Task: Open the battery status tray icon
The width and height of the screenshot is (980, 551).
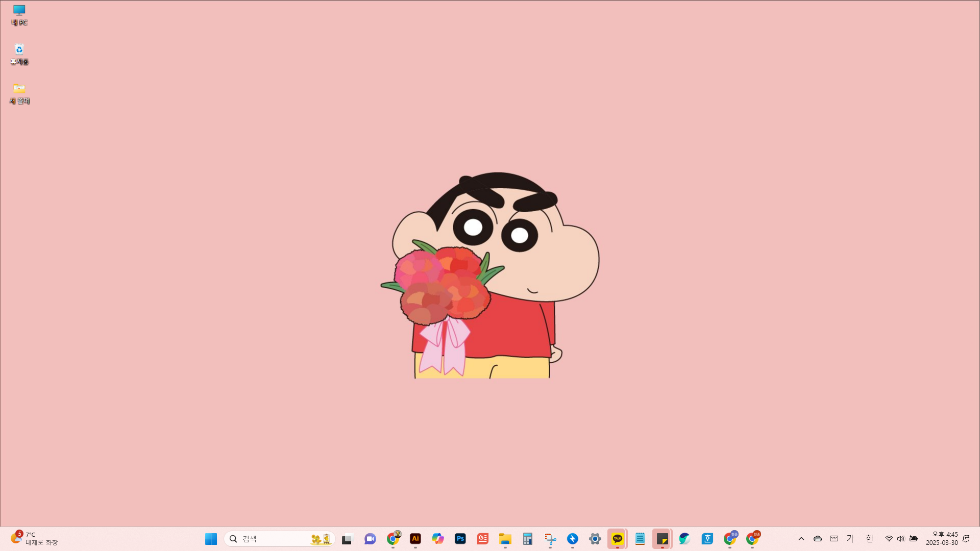Action: [914, 539]
